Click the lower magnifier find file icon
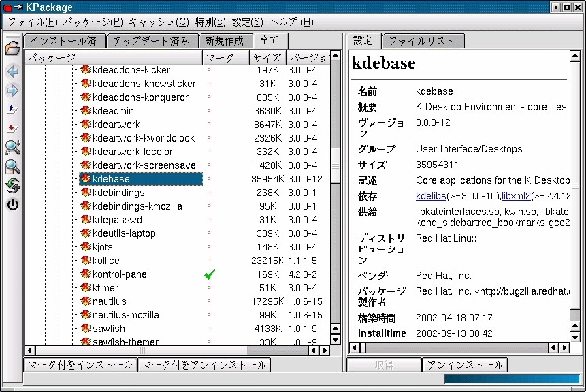The width and height of the screenshot is (586, 392). coord(13,167)
